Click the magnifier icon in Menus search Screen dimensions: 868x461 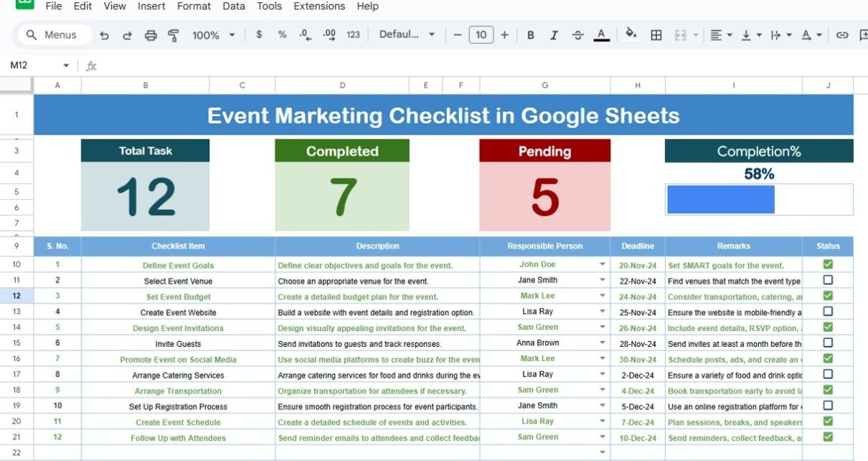click(32, 34)
